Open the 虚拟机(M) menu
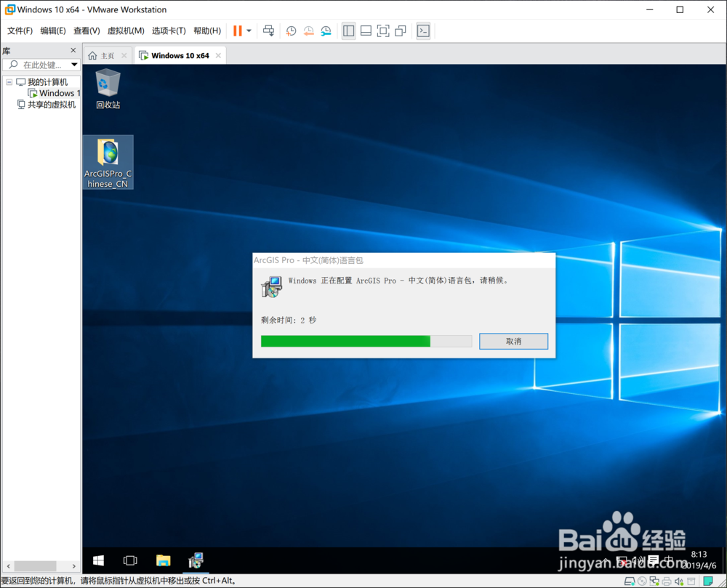The image size is (727, 588). click(126, 31)
